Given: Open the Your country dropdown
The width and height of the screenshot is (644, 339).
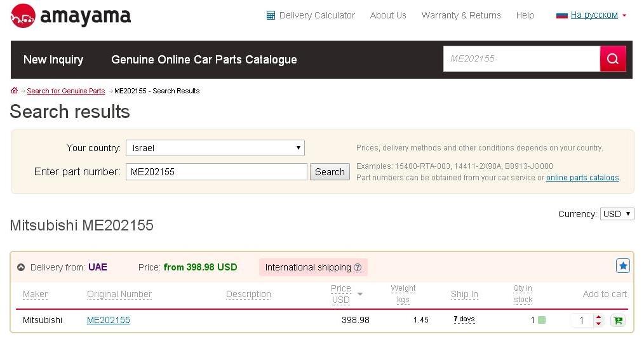Looking at the screenshot, I should (x=215, y=148).
